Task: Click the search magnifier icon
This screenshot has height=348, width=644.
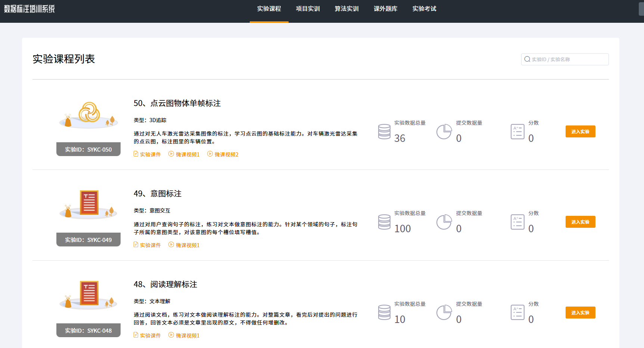Action: [527, 59]
